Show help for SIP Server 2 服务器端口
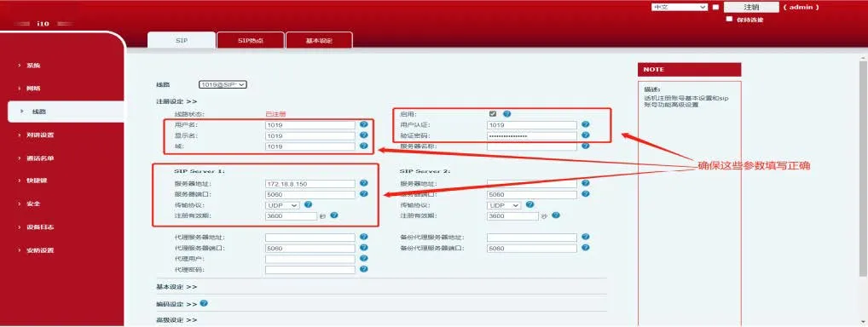The image size is (868, 327). click(x=586, y=193)
